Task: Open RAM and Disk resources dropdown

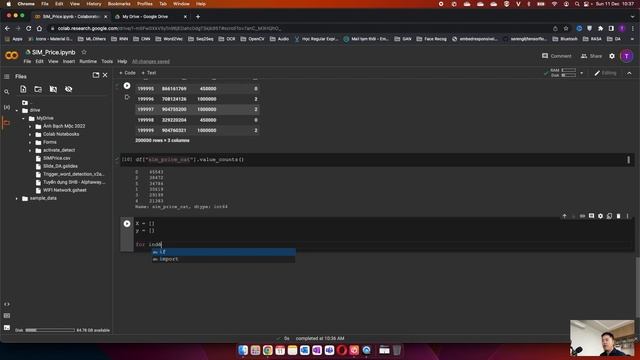Action: pos(581,73)
